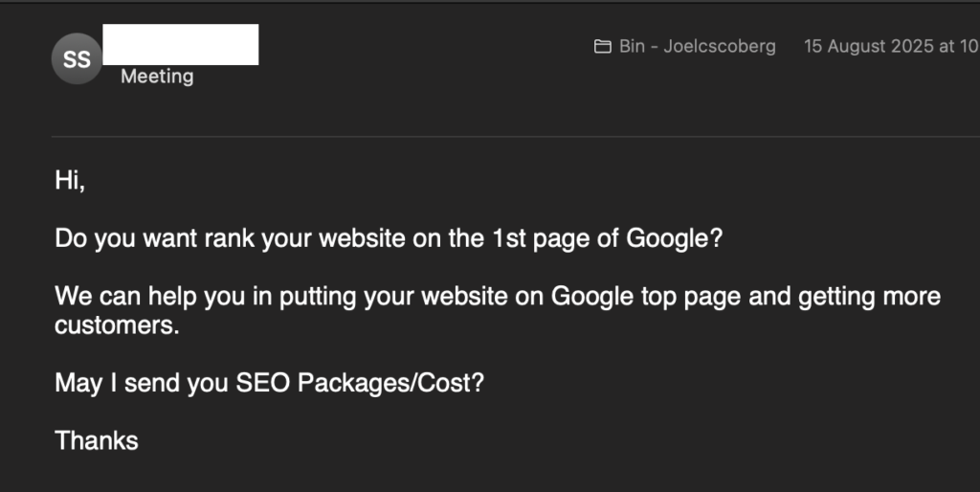Open the Bin - Joelcscoberg mailbox label
980x492 pixels.
[698, 46]
